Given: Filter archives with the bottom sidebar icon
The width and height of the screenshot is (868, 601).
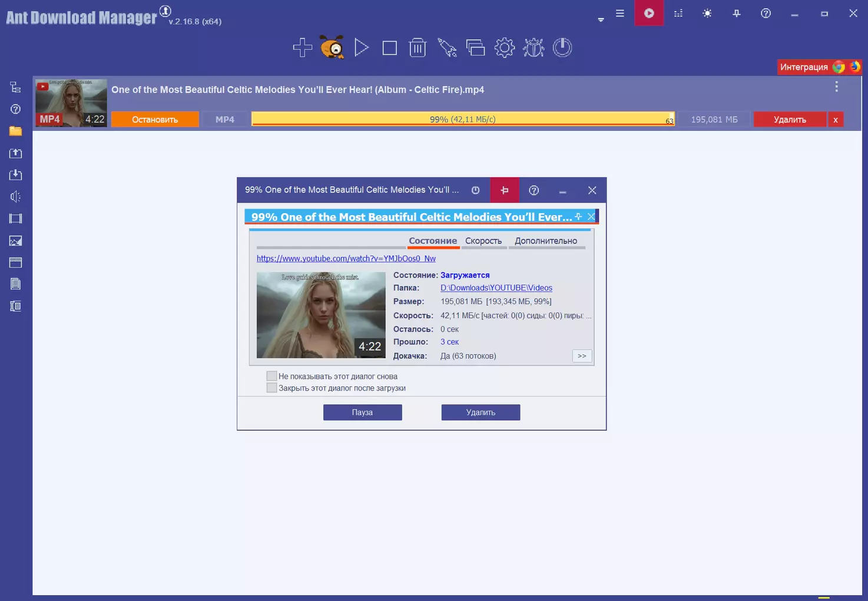Looking at the screenshot, I should (x=15, y=306).
